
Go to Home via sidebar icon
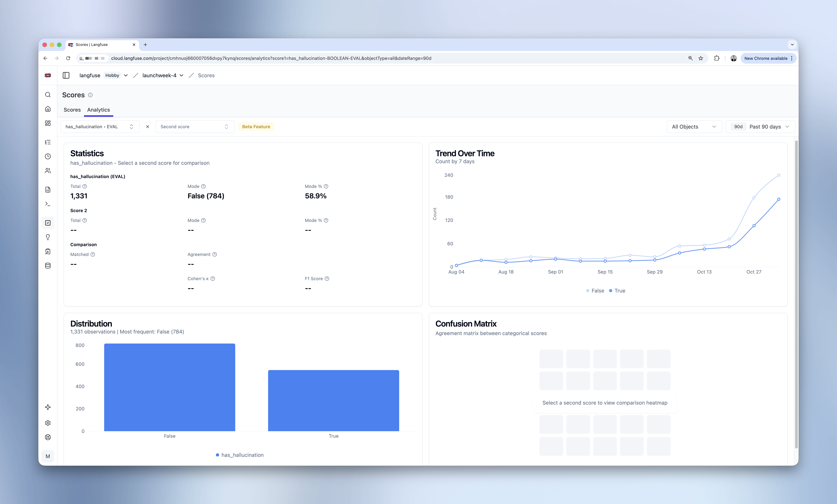tap(48, 109)
